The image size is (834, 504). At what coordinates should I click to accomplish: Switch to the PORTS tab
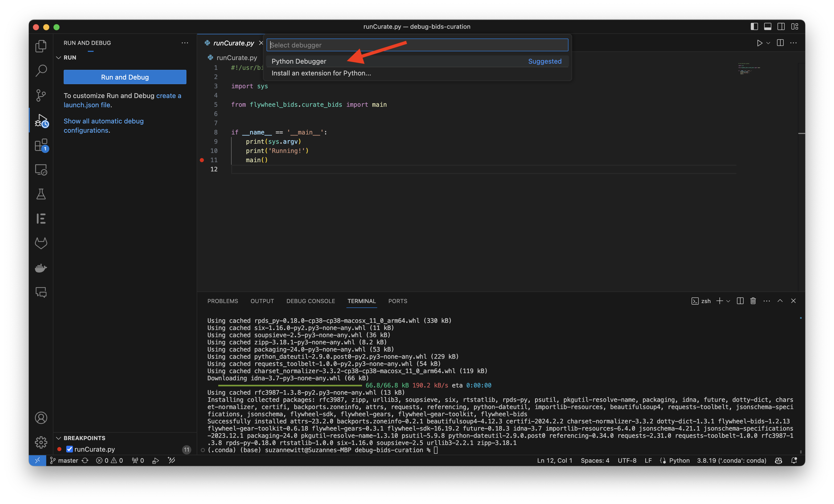[x=397, y=301]
